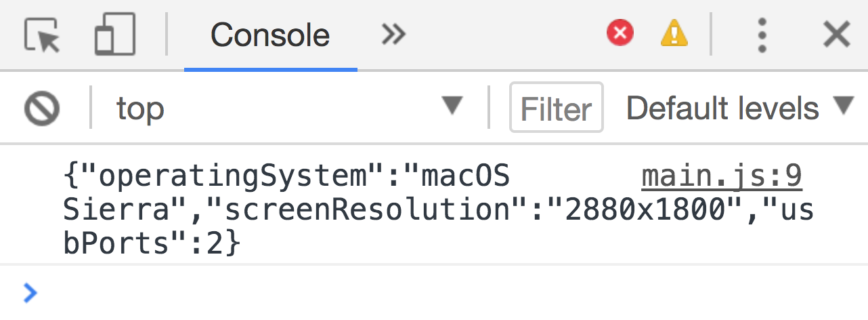Viewport: 868px width, 320px height.
Task: Click the blue console prompt chevron
Action: pyautogui.click(x=30, y=292)
